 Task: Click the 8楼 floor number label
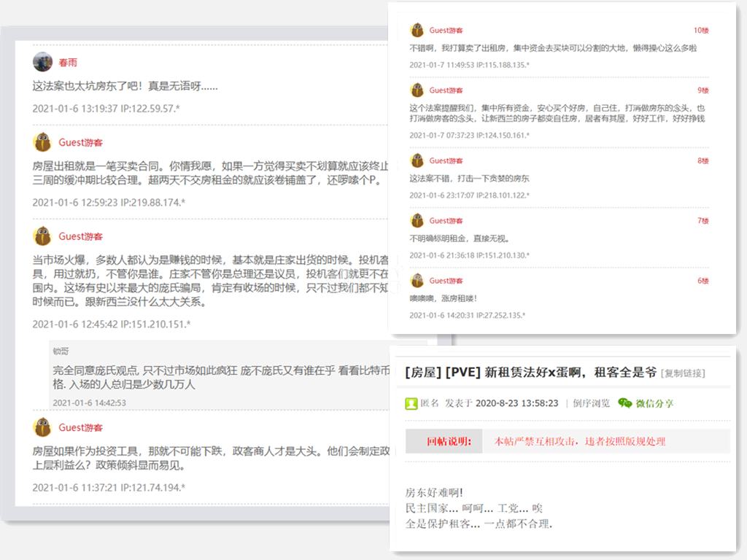tap(703, 161)
